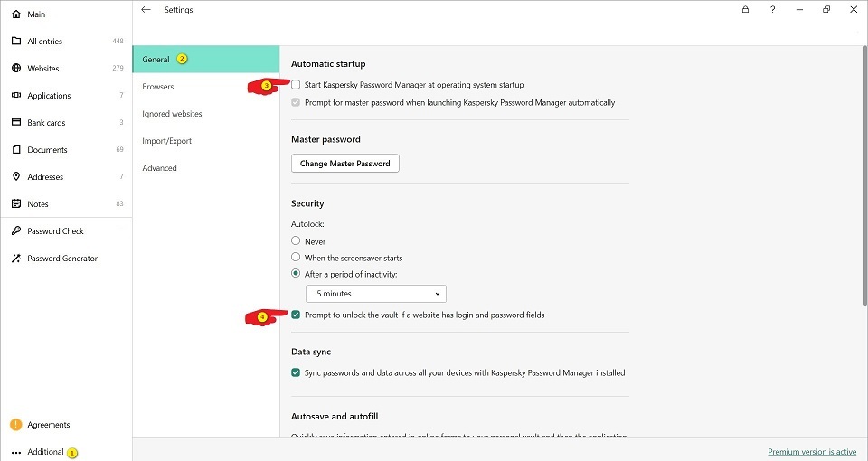The height and width of the screenshot is (461, 868).
Task: Click the Autosave and autofill heading
Action: pos(335,416)
